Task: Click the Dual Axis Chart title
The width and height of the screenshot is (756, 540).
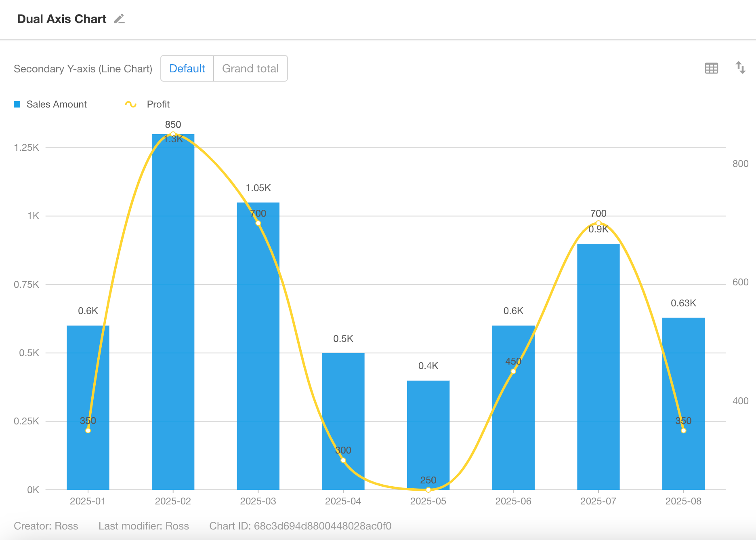Action: click(x=62, y=19)
